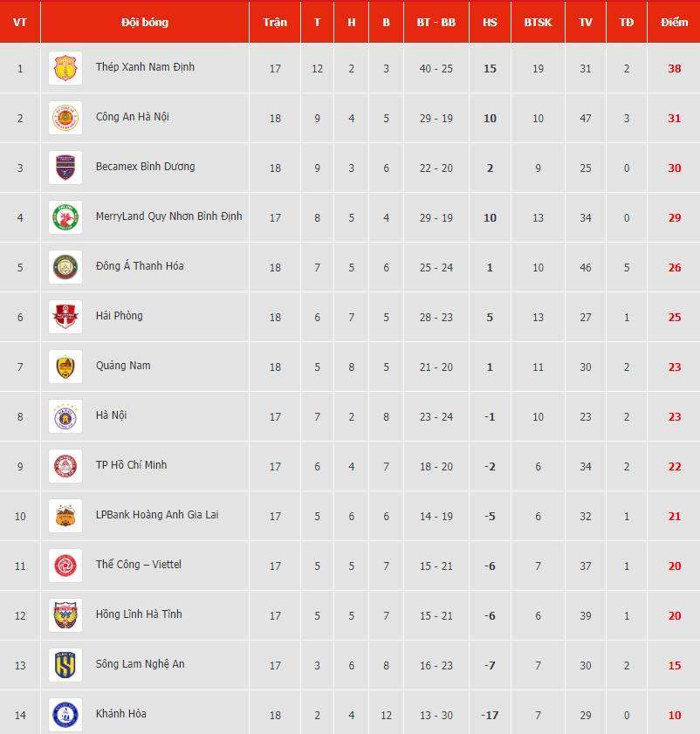Click the Thép Xanh Nam Định club logo
700x734 pixels.
pos(65,68)
